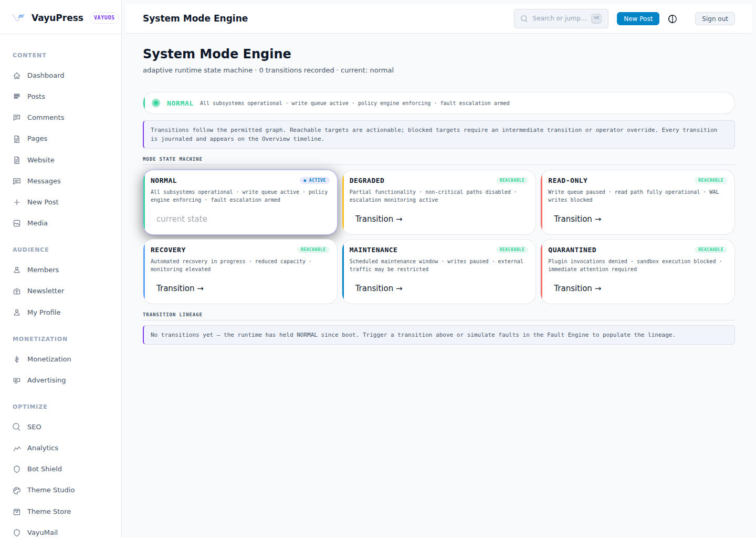Click the New Post button in header
The image size is (756, 538).
tap(638, 19)
